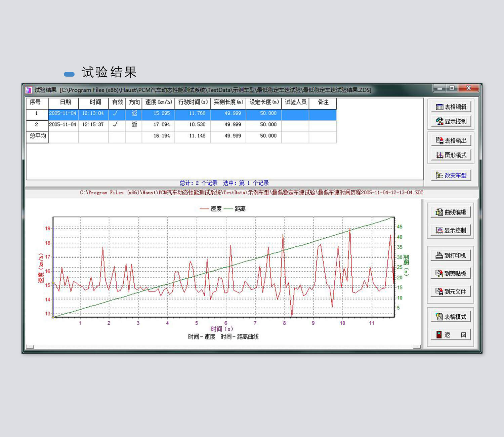Click the 行驶时间(s) column header
504x437 pixels.
pyautogui.click(x=193, y=102)
